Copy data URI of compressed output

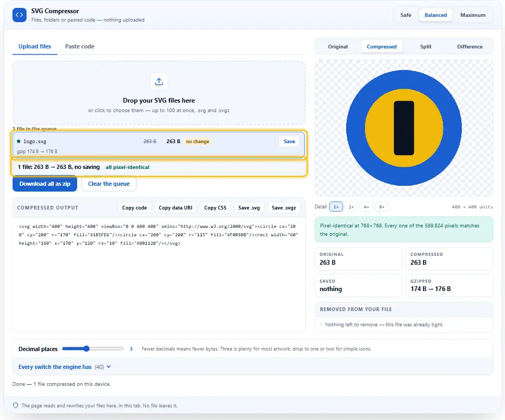(x=176, y=208)
